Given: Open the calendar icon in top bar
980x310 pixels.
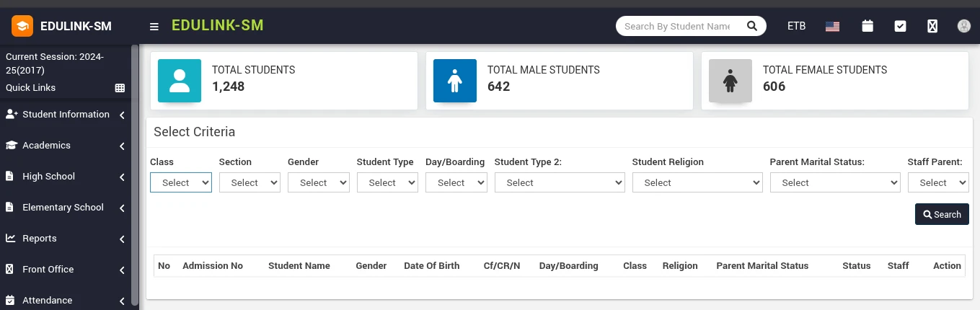Looking at the screenshot, I should 868,26.
